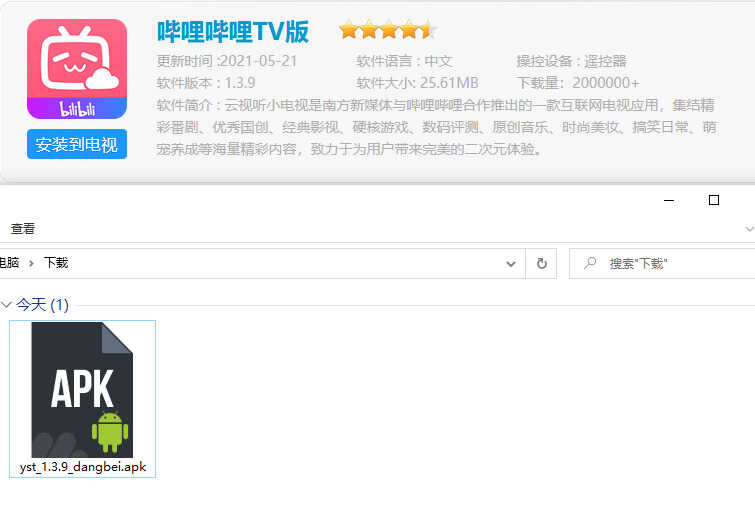Click the search magnifier icon

590,263
